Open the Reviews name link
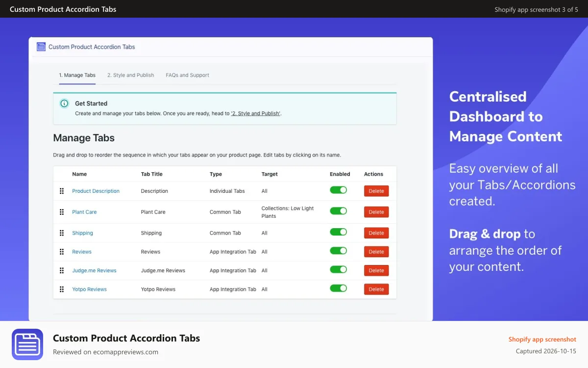The width and height of the screenshot is (588, 368). coord(82,252)
